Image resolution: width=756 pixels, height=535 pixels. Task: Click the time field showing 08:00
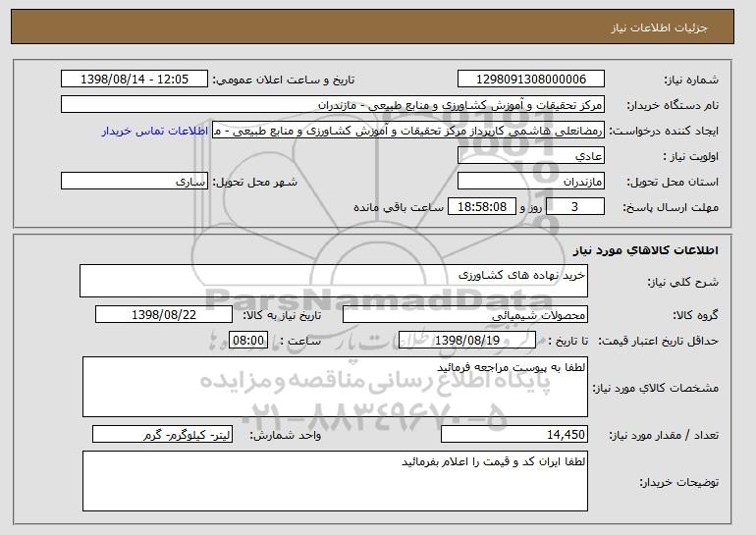pos(248,341)
